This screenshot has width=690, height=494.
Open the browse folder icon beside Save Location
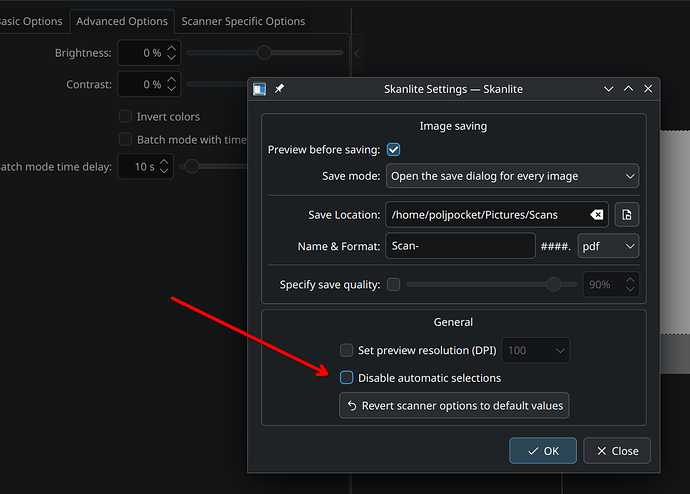click(x=626, y=215)
